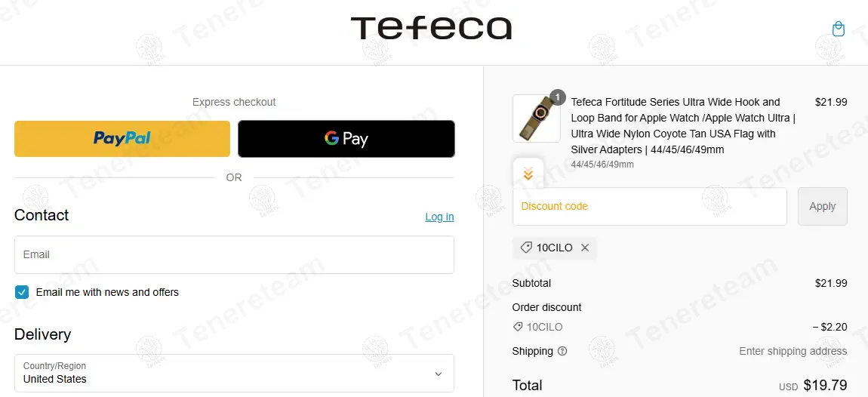The width and height of the screenshot is (868, 397).
Task: Click the Country/Region dropdown chevron arrow
Action: (438, 374)
